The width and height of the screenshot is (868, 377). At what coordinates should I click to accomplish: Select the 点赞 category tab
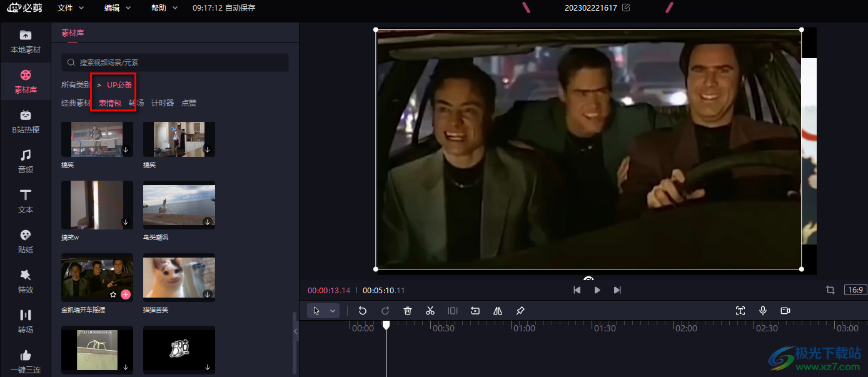[189, 103]
